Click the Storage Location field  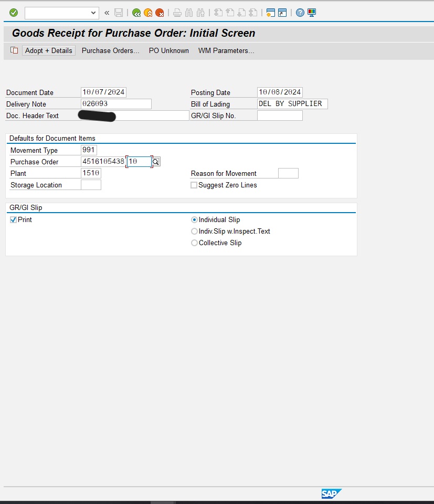coord(91,185)
